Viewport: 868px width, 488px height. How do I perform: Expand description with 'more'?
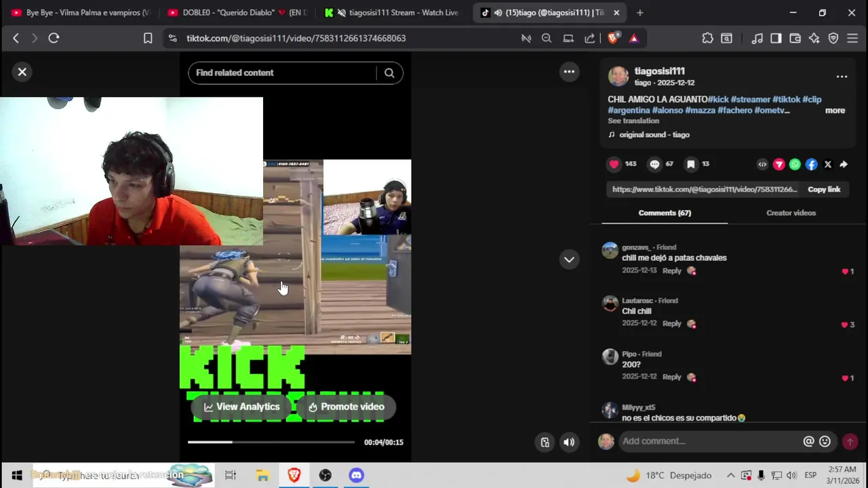coord(835,110)
